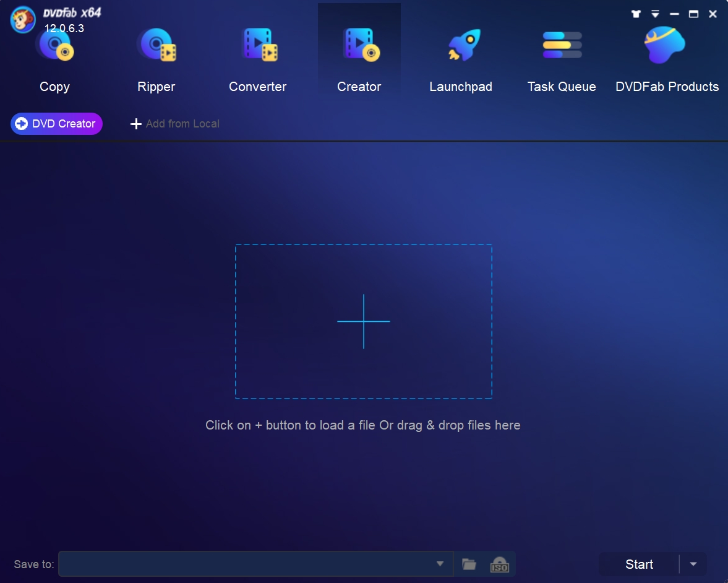
Task: Click the Start button
Action: coord(639,564)
